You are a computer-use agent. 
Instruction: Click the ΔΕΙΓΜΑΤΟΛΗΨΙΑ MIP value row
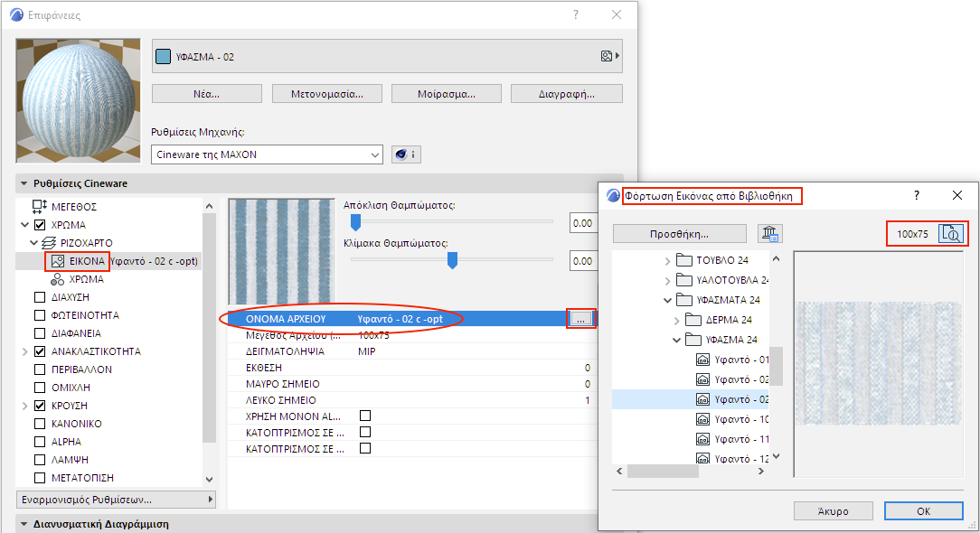[x=411, y=351]
